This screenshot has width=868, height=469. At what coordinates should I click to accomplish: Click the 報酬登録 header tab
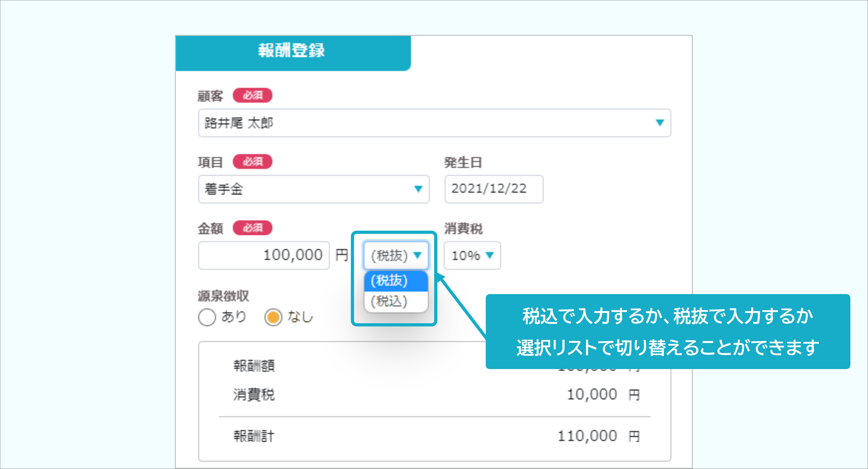click(x=292, y=51)
